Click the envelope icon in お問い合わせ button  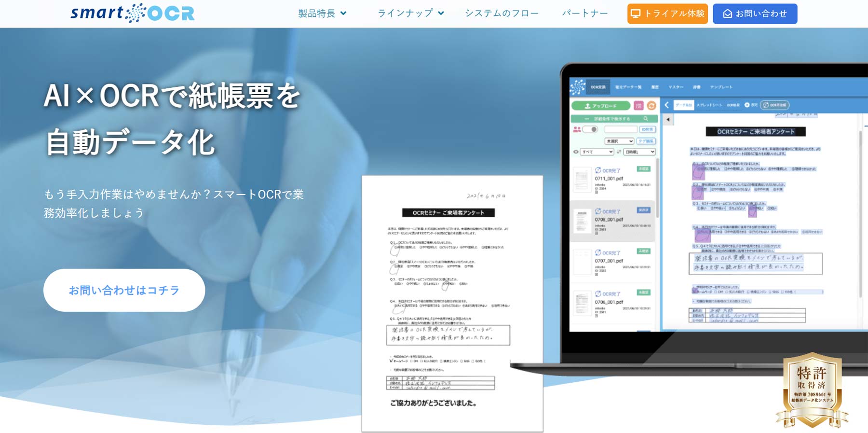tap(727, 14)
